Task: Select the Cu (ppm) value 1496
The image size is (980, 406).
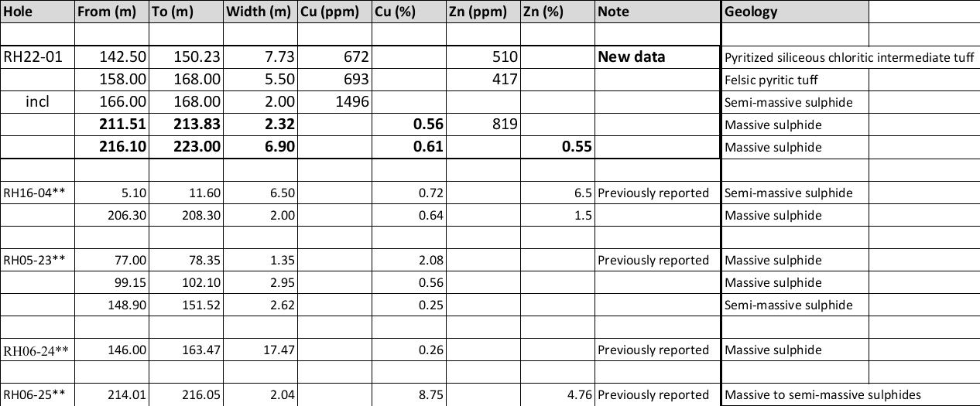Action: click(335, 102)
